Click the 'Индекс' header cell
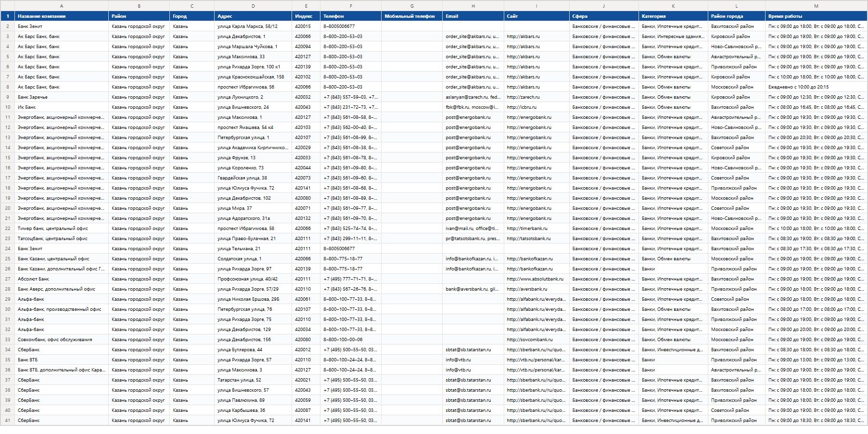 [306, 16]
